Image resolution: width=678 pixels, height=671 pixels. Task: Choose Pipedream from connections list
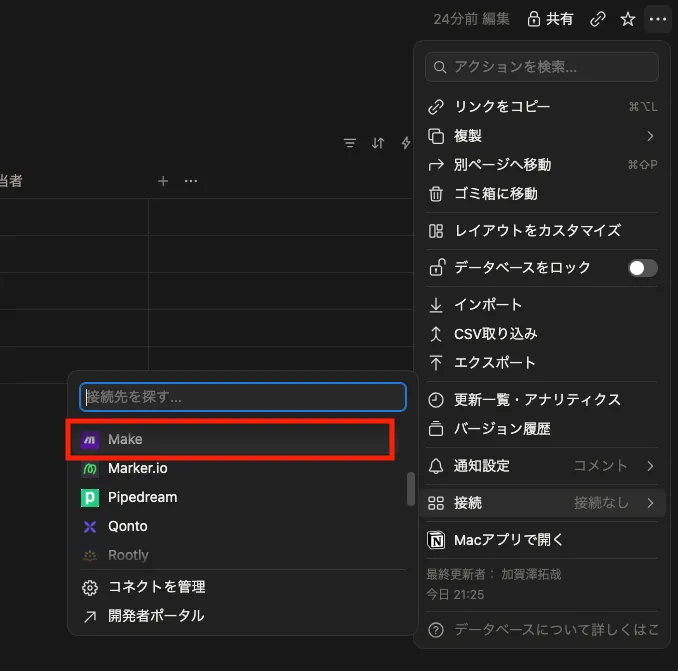click(239, 497)
